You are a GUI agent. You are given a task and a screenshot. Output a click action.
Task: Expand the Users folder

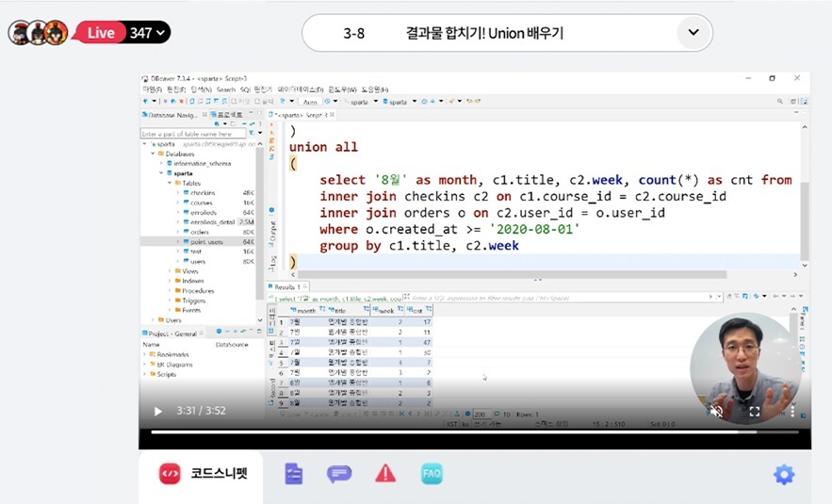click(x=153, y=320)
